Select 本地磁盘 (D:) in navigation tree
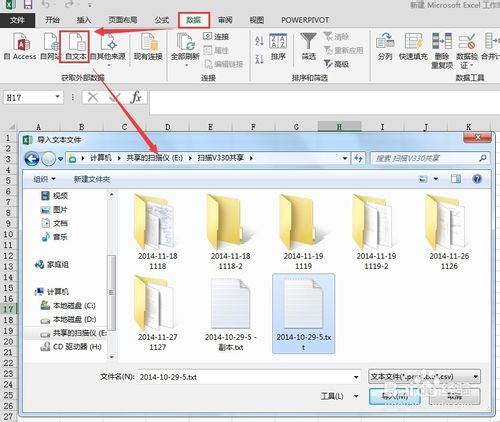Image resolution: width=500 pixels, height=422 pixels. (74, 319)
